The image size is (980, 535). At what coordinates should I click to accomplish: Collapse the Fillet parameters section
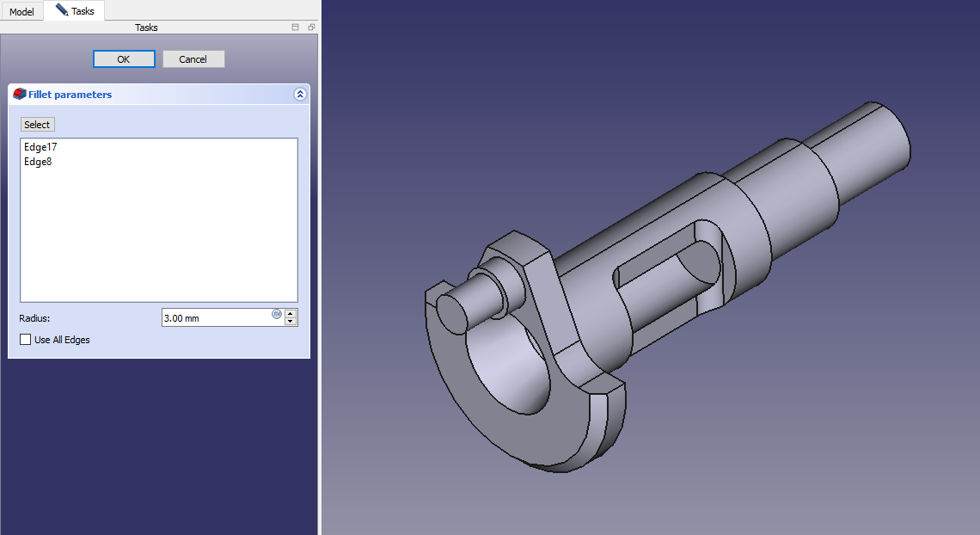coord(299,95)
